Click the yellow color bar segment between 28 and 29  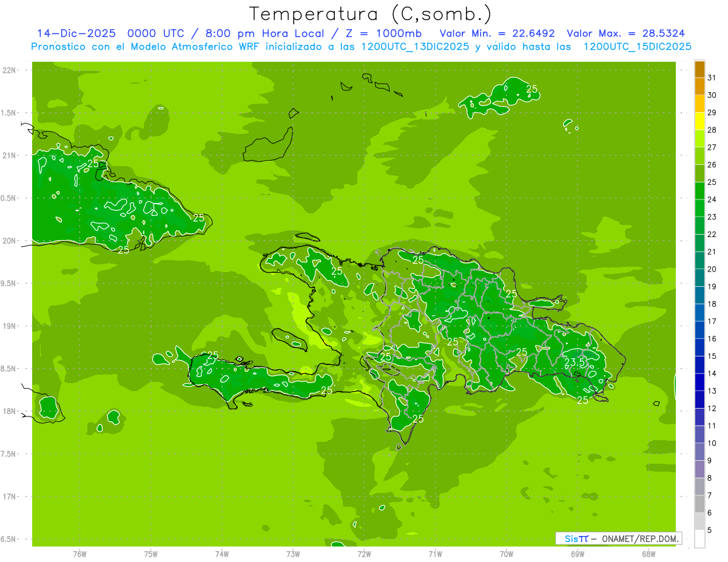tap(699, 121)
